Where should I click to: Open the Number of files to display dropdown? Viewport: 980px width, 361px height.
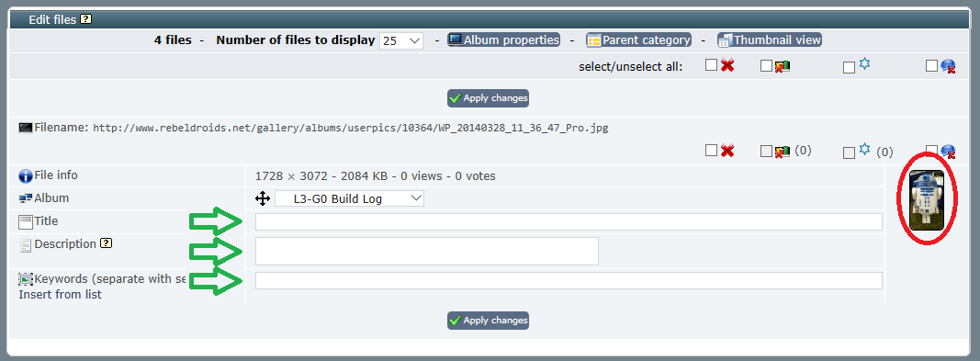click(x=401, y=40)
